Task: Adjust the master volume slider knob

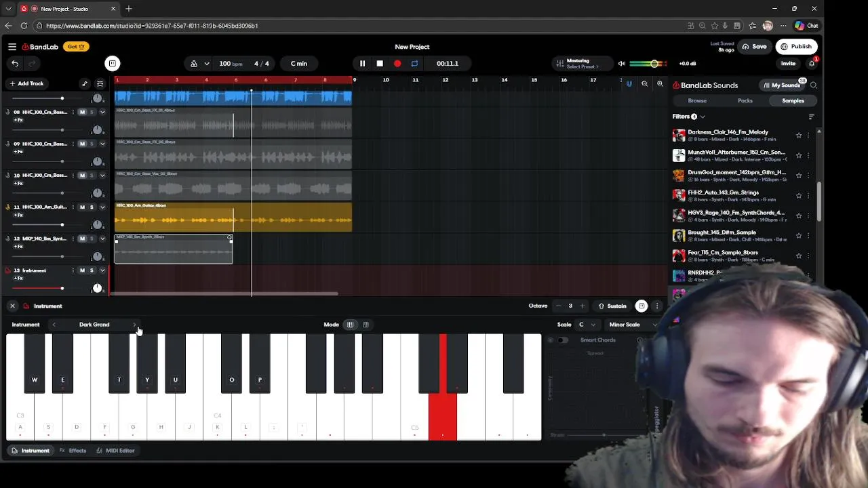Action: coord(654,64)
